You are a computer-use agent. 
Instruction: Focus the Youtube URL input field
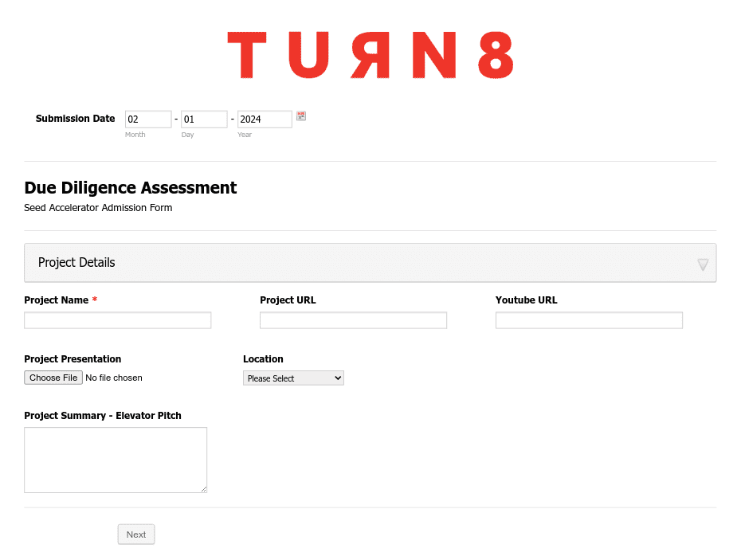coord(589,320)
